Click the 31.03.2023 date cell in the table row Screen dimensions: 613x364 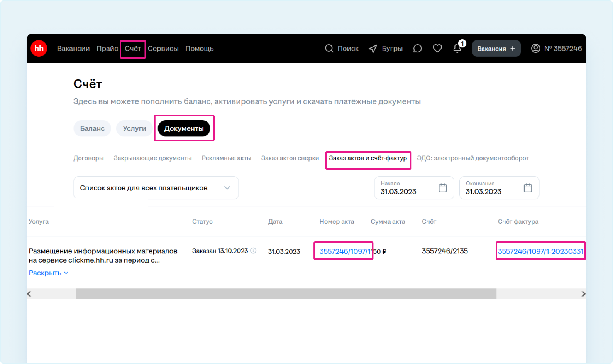(x=284, y=251)
